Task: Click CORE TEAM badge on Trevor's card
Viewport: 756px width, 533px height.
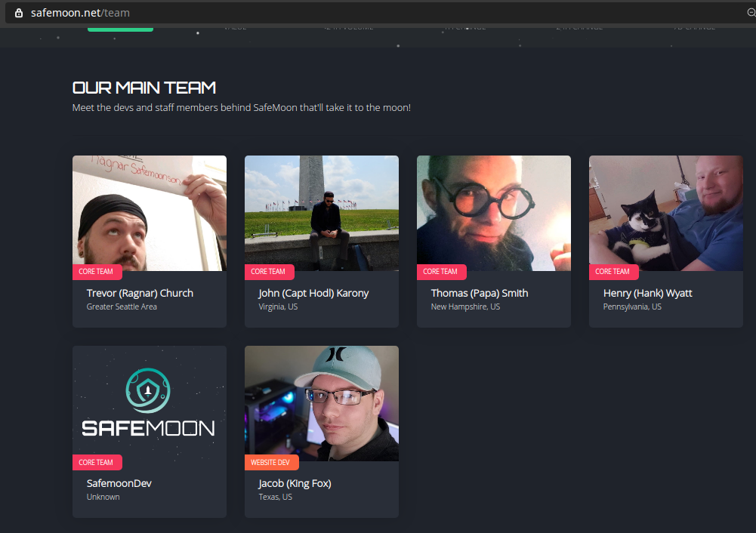Action: tap(97, 272)
